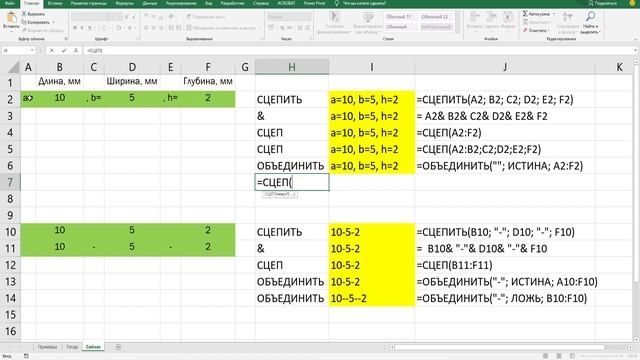
Task: Select column J header
Action: [505, 67]
